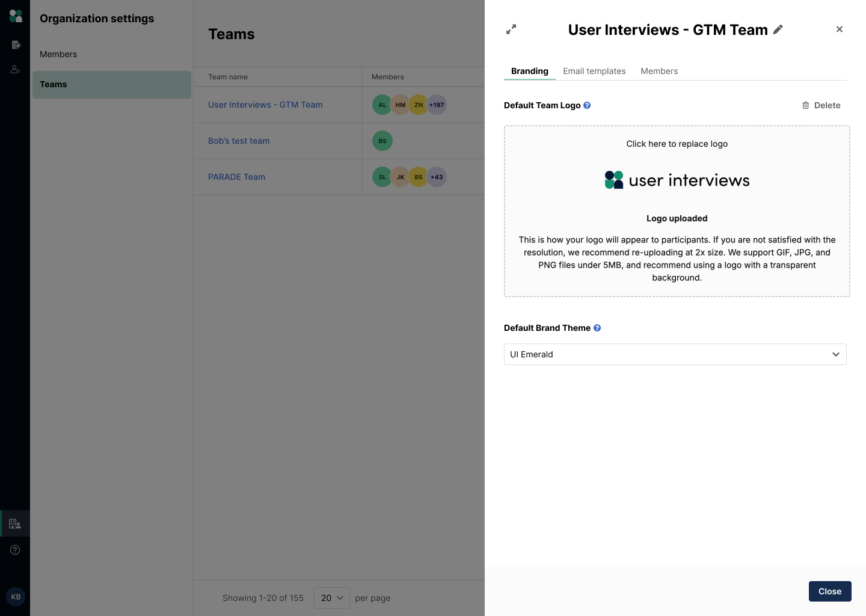
Task: Click the Organization settings heading
Action: coord(97,19)
